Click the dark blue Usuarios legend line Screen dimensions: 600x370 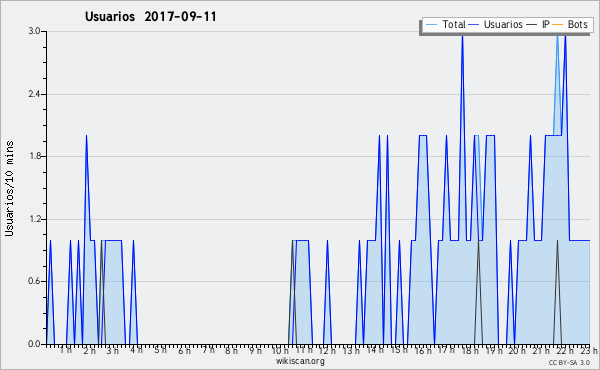(474, 25)
